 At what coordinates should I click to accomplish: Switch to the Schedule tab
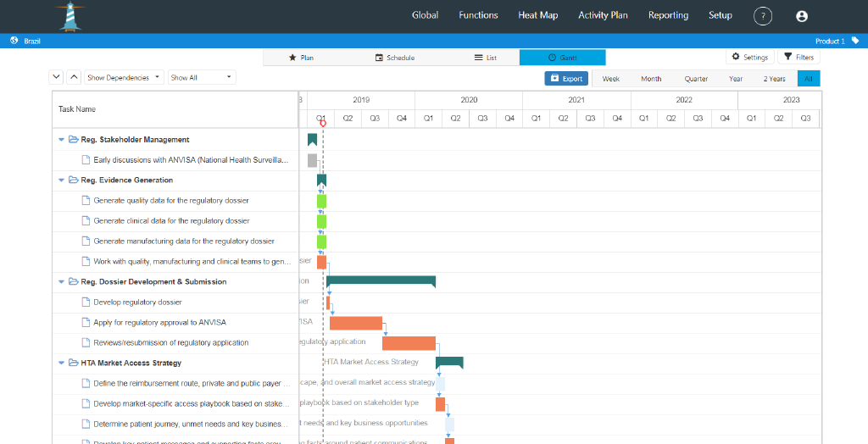395,58
